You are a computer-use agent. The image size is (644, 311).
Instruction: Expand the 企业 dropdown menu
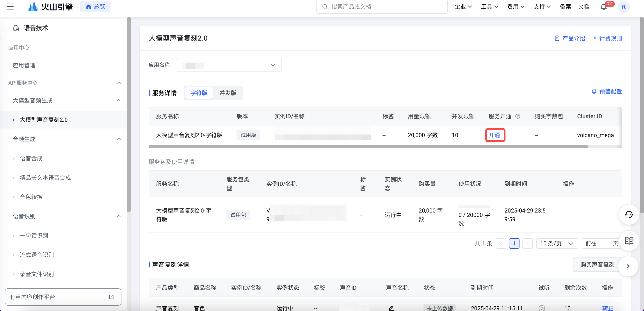pyautogui.click(x=463, y=7)
